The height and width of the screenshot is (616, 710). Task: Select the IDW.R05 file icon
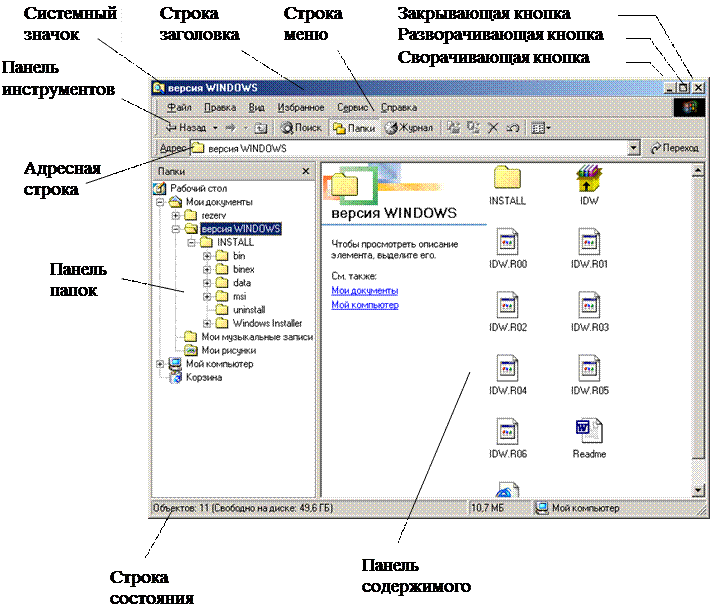pos(589,368)
